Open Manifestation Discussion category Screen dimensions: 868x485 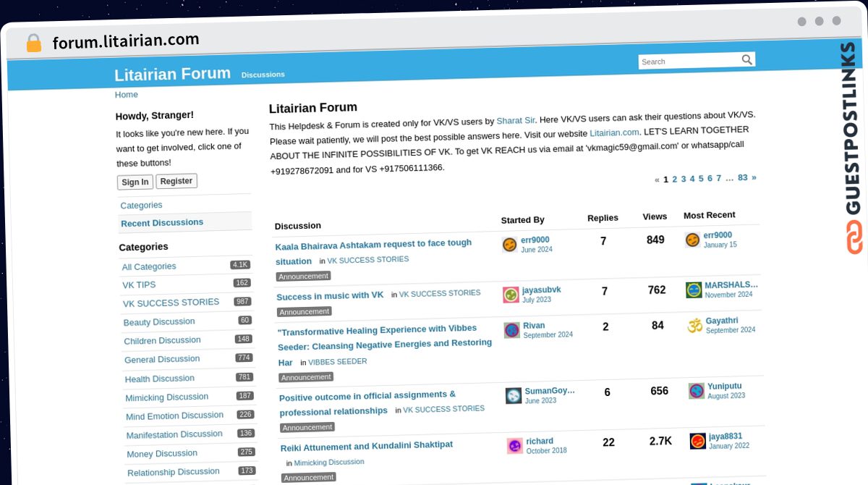[174, 435]
